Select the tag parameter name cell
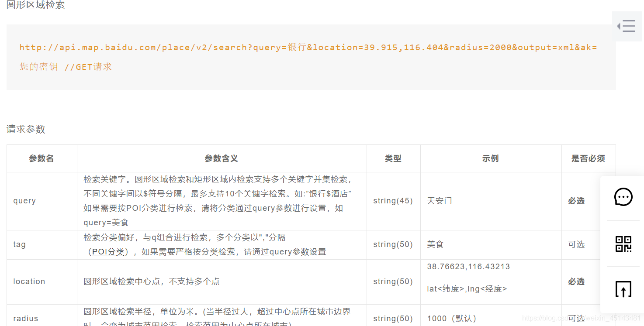This screenshot has height=326, width=644. [x=42, y=245]
